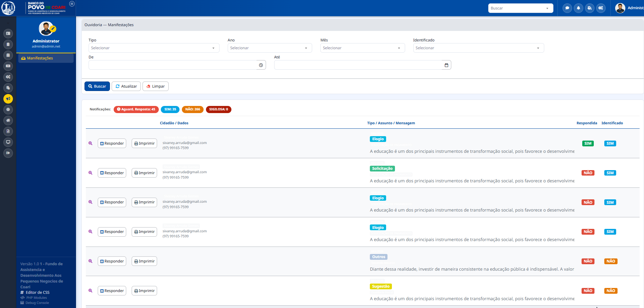Click into the De date field
The height and width of the screenshot is (308, 644).
pos(173,65)
